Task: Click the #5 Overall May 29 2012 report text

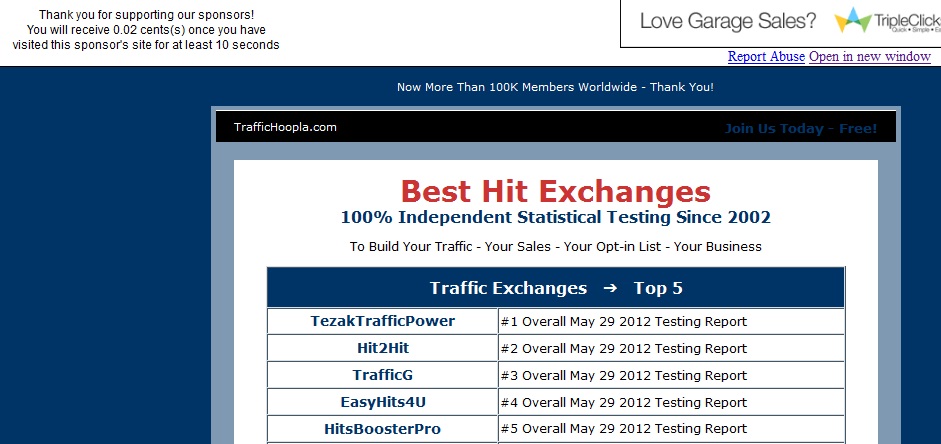Action: [x=624, y=429]
